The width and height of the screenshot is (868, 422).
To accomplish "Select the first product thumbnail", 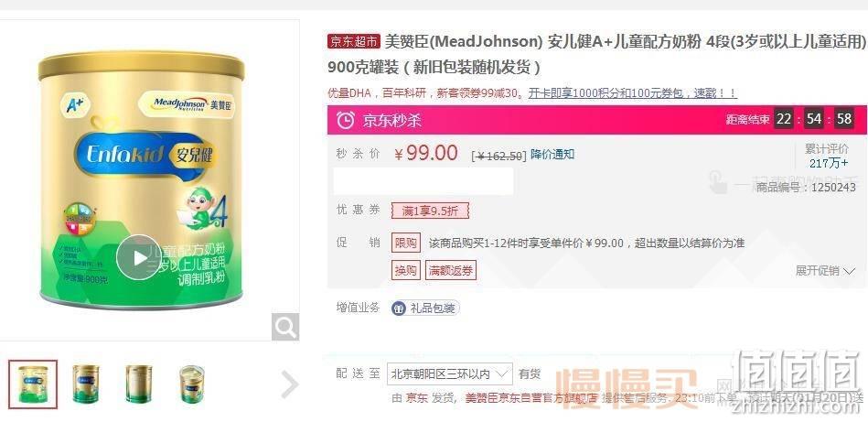I will [x=33, y=384].
